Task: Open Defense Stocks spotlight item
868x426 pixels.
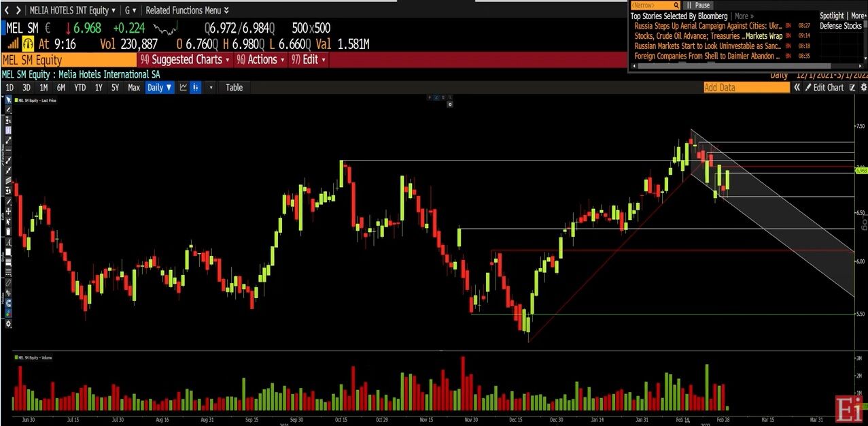Action: tap(840, 26)
